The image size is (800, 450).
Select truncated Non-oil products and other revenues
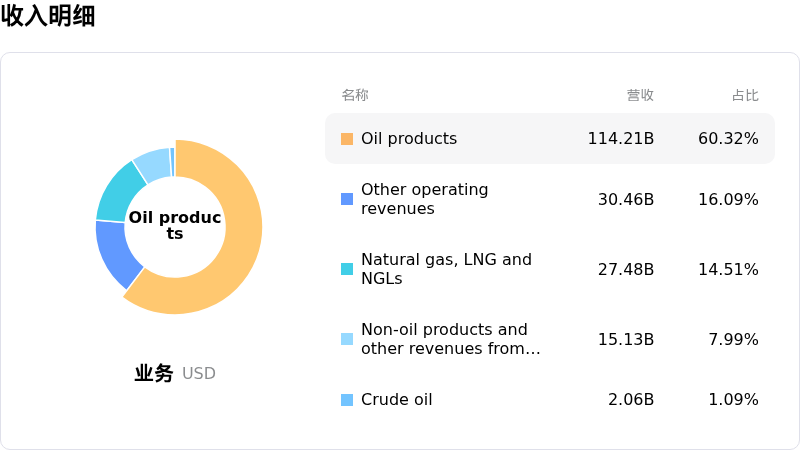tap(450, 339)
